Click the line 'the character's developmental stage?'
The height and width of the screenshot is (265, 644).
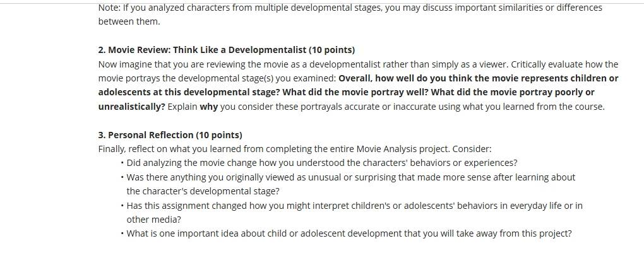[x=203, y=191]
